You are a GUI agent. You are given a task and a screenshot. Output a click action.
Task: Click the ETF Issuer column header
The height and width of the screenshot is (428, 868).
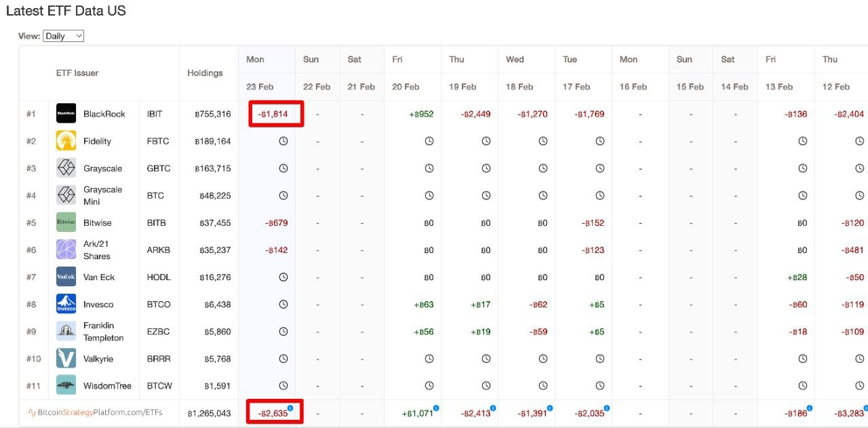[x=77, y=73]
